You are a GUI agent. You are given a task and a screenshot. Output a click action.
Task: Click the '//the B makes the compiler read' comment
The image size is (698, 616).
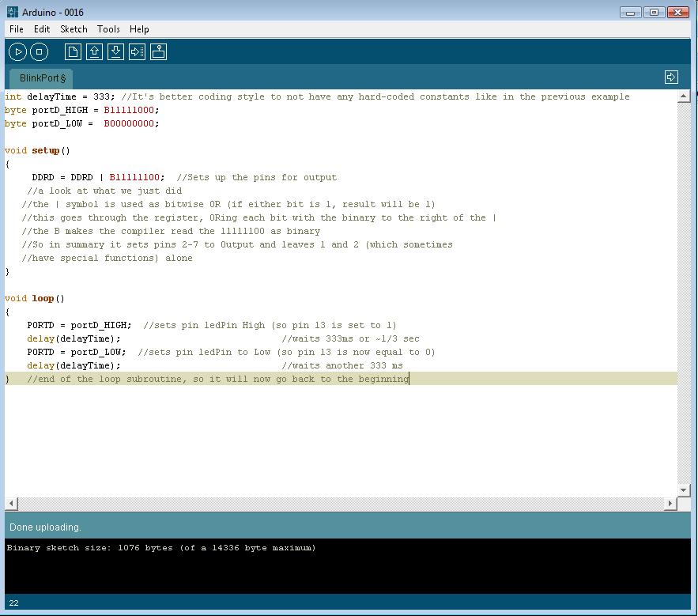[x=171, y=231]
